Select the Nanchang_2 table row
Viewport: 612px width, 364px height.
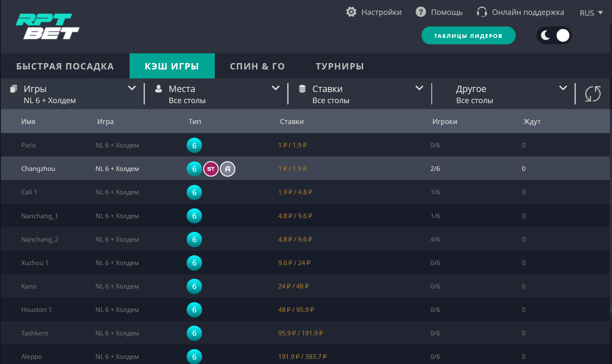(x=40, y=240)
